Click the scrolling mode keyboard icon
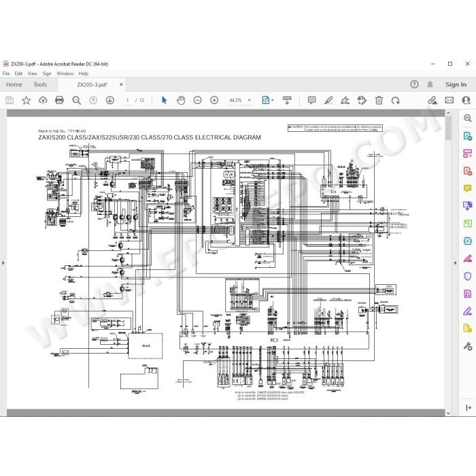The height and width of the screenshot is (476, 476). (x=287, y=100)
